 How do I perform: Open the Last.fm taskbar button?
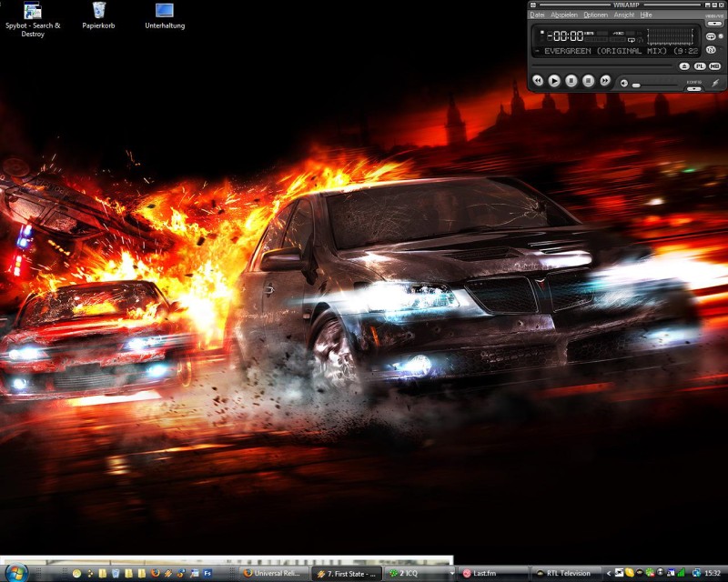(x=492, y=573)
